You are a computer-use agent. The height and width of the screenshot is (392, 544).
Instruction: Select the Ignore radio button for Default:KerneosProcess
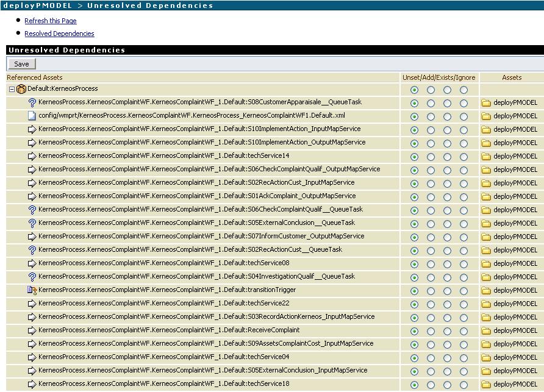(x=464, y=90)
